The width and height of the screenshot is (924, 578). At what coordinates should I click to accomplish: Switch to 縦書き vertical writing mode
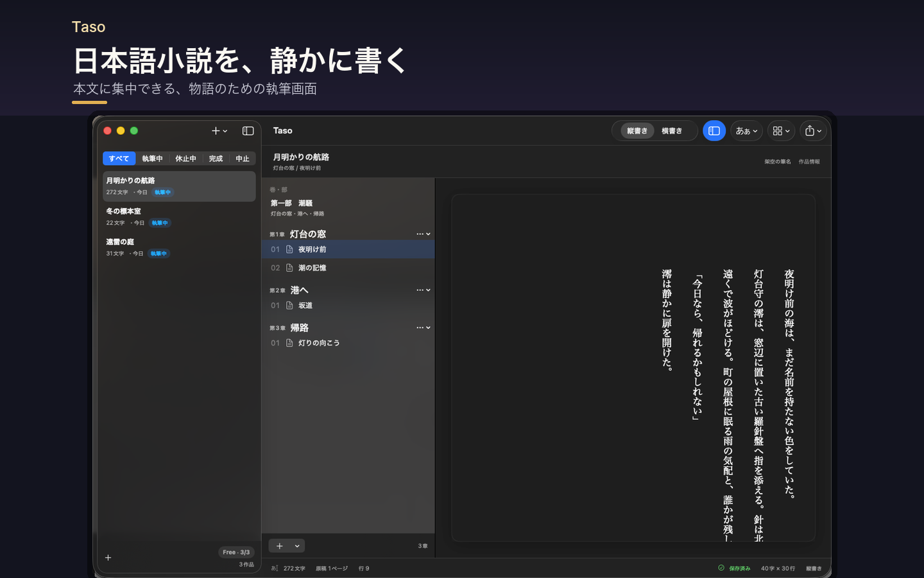point(637,131)
